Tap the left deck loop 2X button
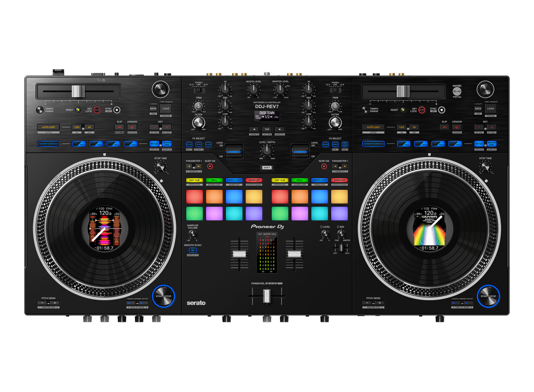 pos(90,127)
